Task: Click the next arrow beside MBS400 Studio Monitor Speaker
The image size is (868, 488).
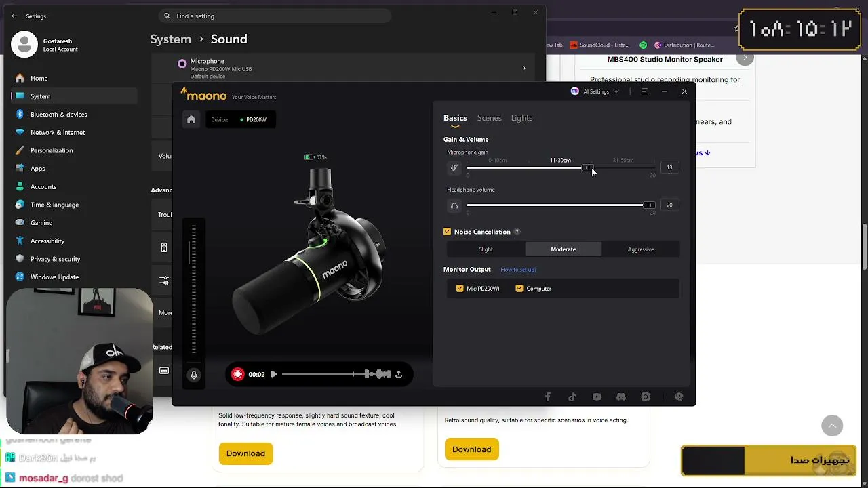Action: (x=745, y=58)
